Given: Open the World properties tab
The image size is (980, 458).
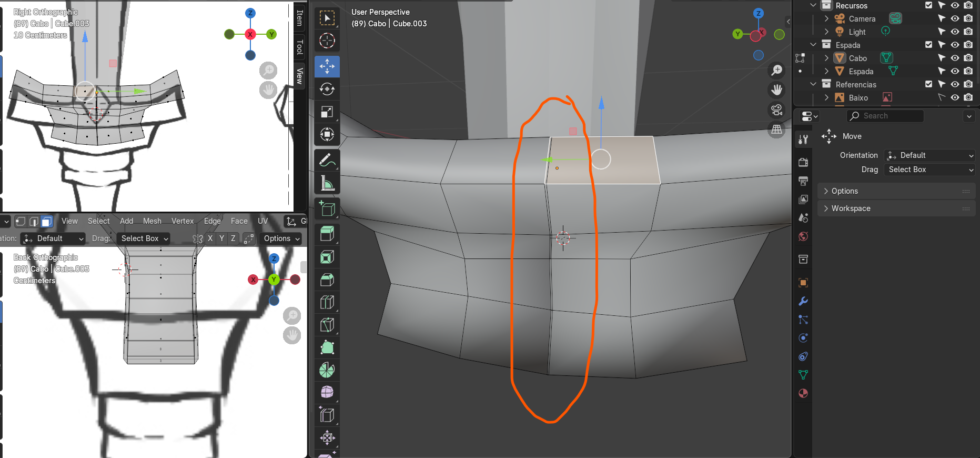Looking at the screenshot, I should point(803,236).
